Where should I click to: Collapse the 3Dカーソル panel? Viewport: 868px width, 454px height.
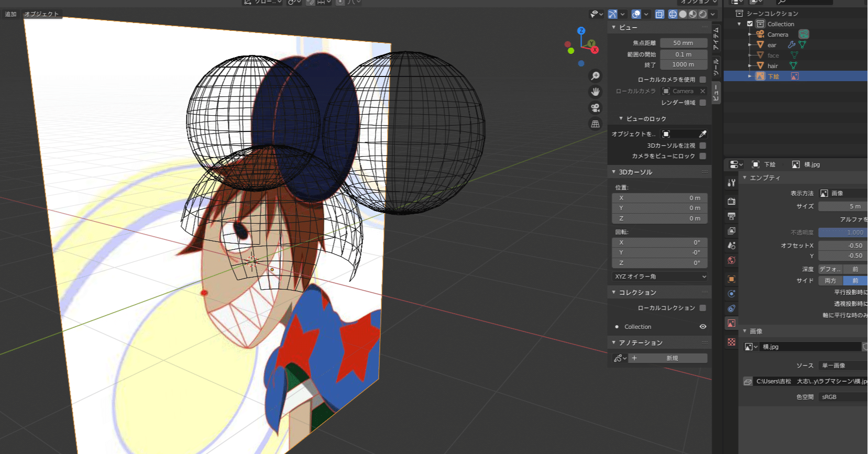[613, 172]
